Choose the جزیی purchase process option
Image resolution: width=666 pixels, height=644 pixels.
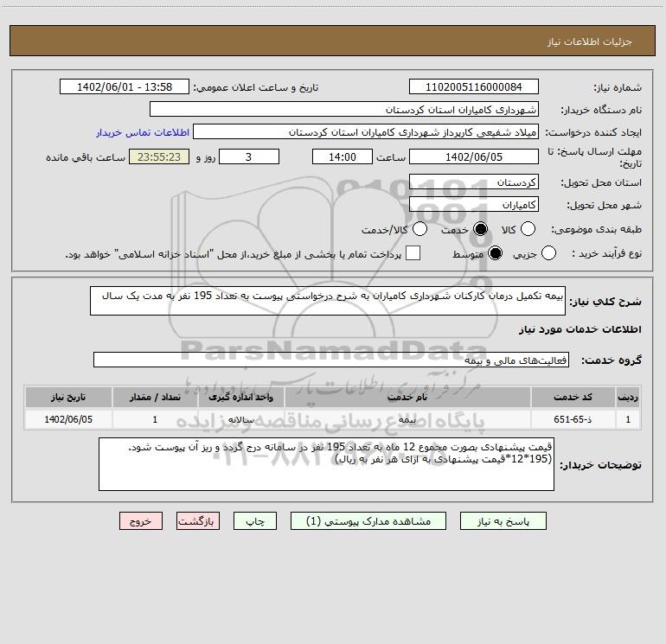tap(548, 253)
